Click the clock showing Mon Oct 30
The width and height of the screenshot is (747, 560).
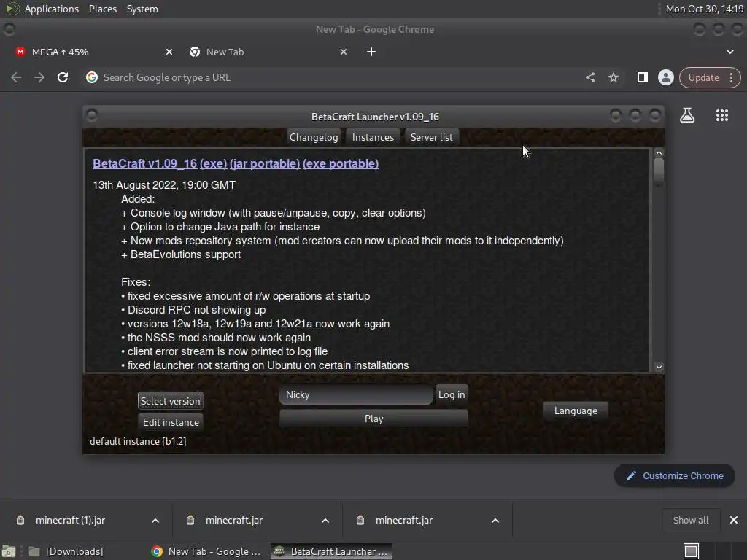point(704,9)
